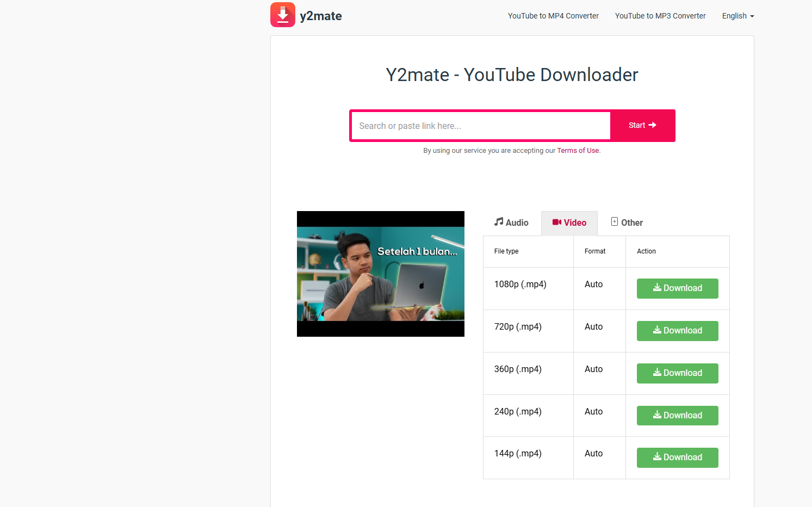Switch to the Audio tab

(511, 222)
